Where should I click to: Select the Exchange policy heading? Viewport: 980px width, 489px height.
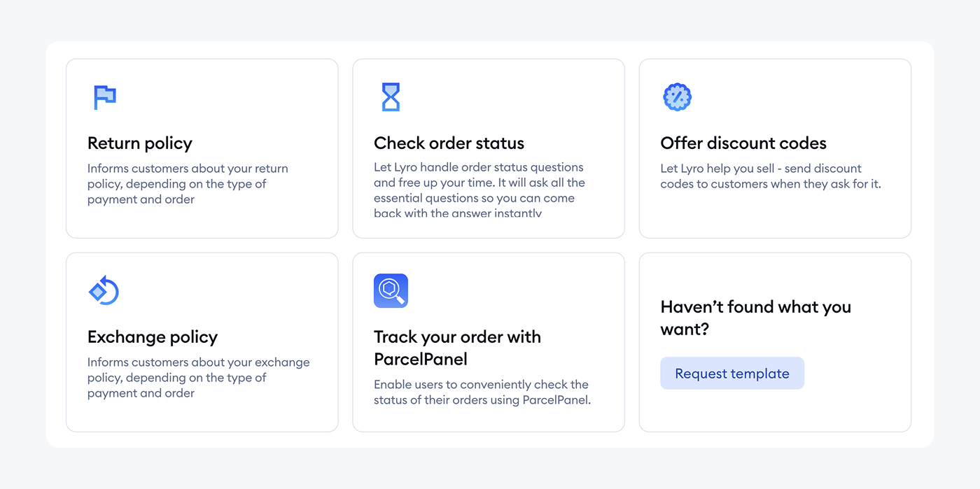pos(153,337)
